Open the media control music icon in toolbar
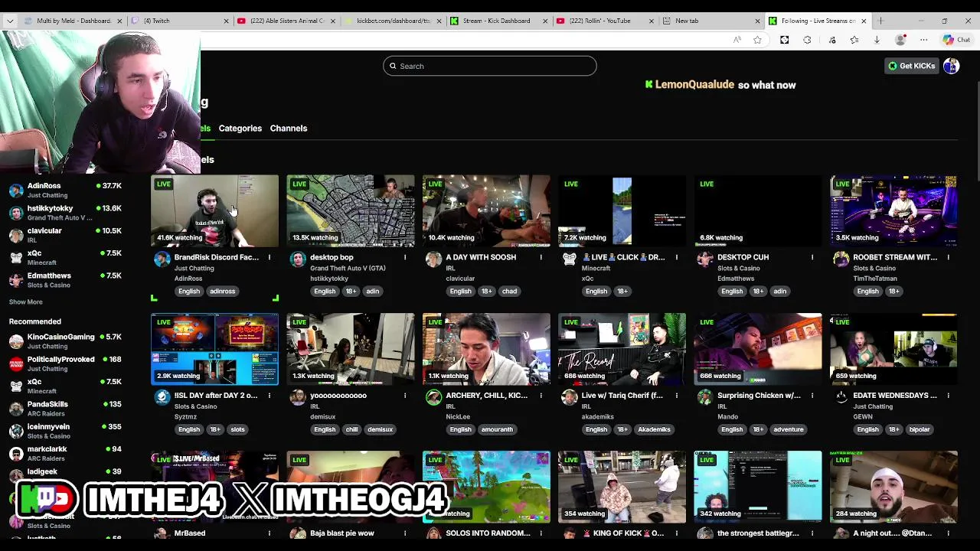This screenshot has height=551, width=980. (832, 40)
